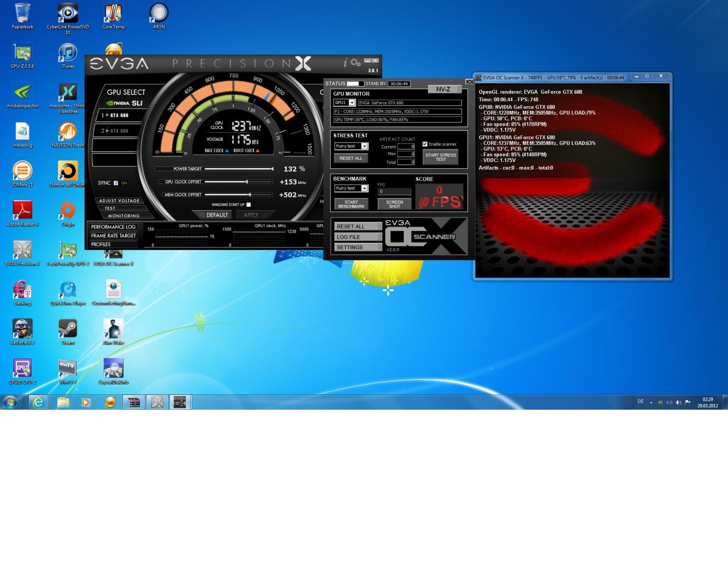Click NV-Z button in OC Scanner
The image size is (728, 569).
point(445,89)
